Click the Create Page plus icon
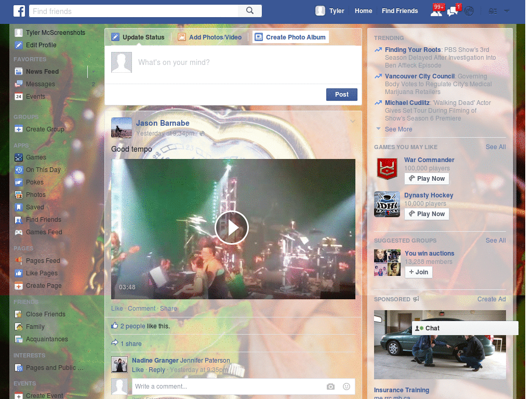The width and height of the screenshot is (532, 399). tap(19, 286)
